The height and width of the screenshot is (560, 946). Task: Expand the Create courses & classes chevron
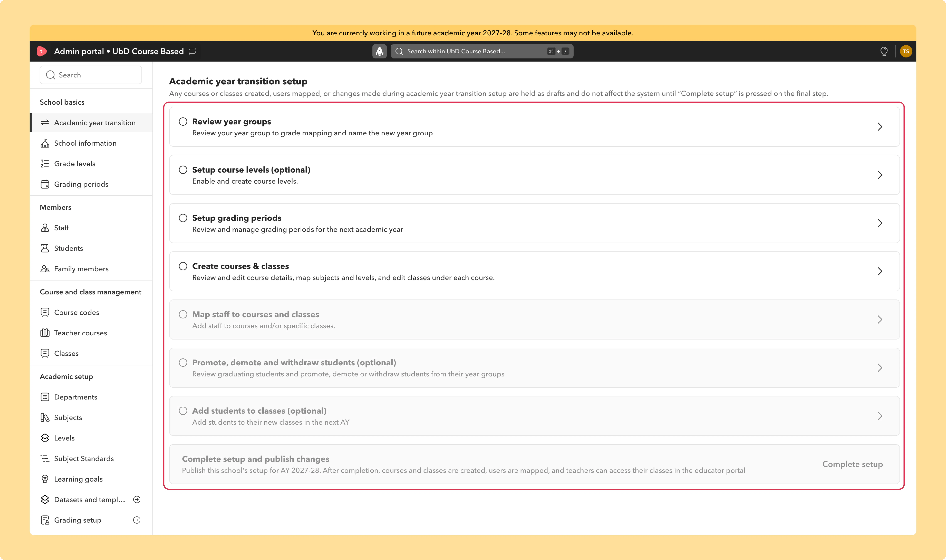click(879, 271)
